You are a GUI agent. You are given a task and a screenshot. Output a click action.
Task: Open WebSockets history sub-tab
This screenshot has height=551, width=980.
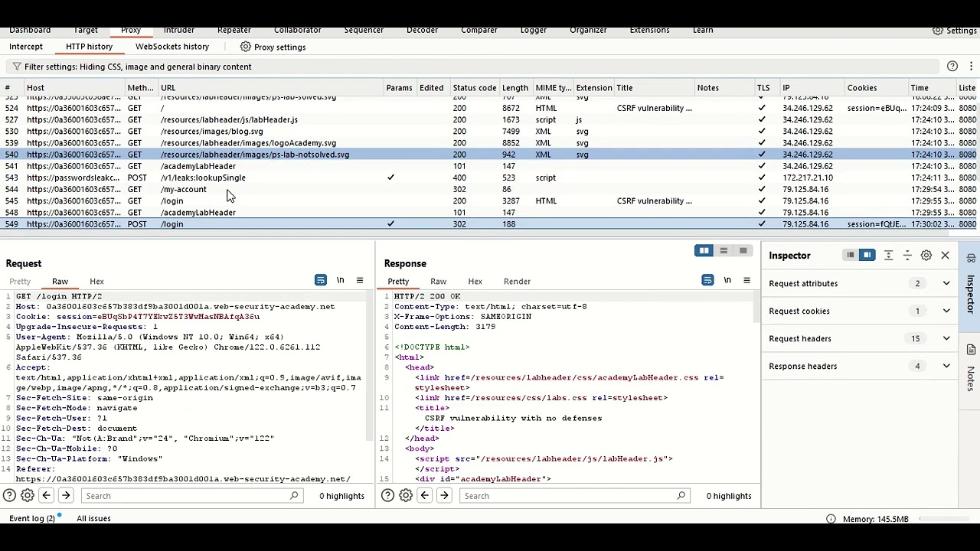click(172, 47)
